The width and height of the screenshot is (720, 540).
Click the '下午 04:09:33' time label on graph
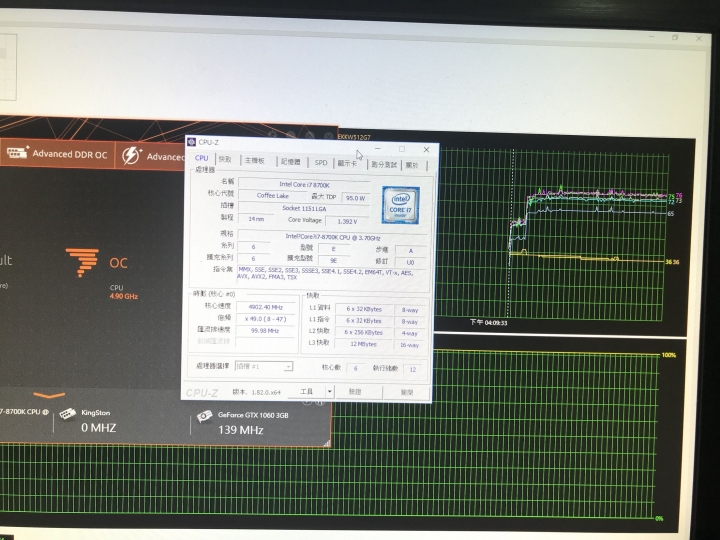(488, 322)
